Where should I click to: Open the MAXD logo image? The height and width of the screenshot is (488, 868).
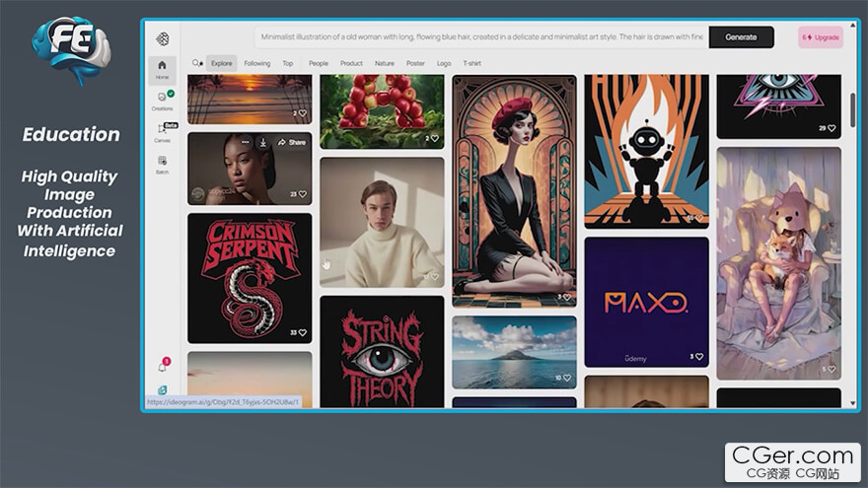647,302
